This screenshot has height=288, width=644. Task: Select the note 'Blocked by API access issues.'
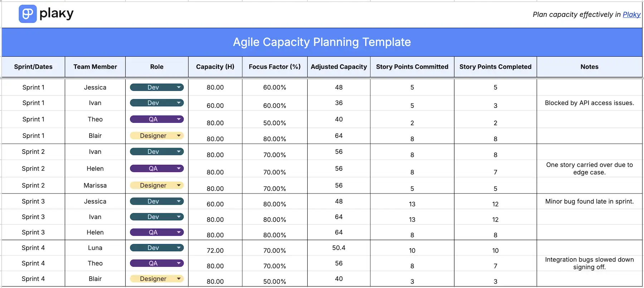[589, 103]
